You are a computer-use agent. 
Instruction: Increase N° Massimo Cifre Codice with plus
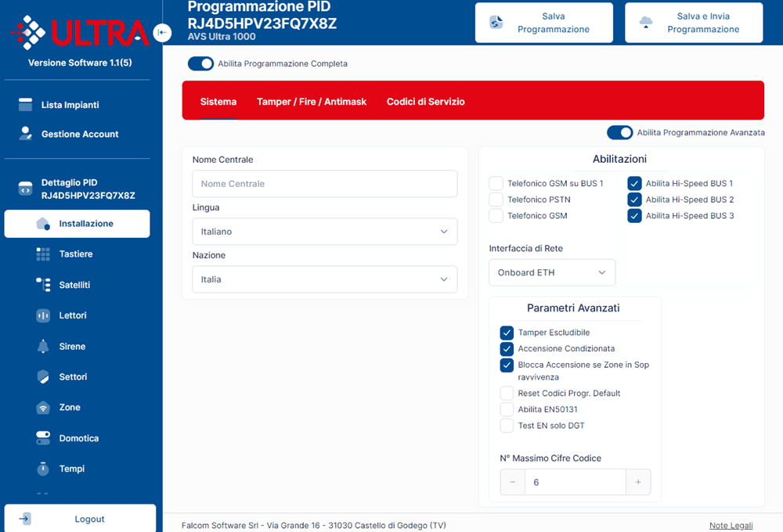[638, 483]
